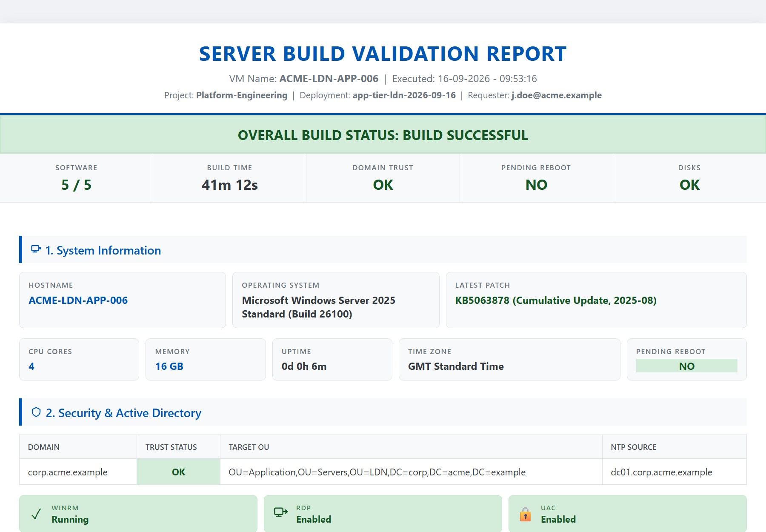
Task: Click the Domain Trust OK summary tile
Action: point(383,178)
